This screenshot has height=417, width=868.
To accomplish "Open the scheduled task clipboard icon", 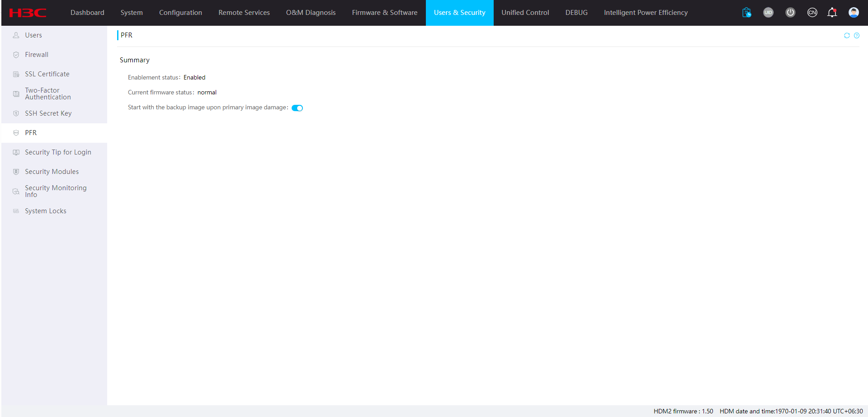I will 746,13.
